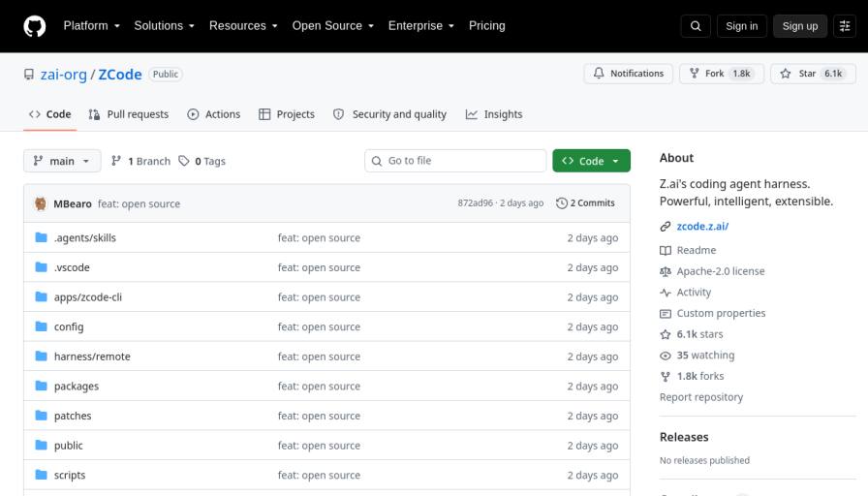Image resolution: width=868 pixels, height=496 pixels.
Task: Click the Report repository link
Action: [x=700, y=397]
